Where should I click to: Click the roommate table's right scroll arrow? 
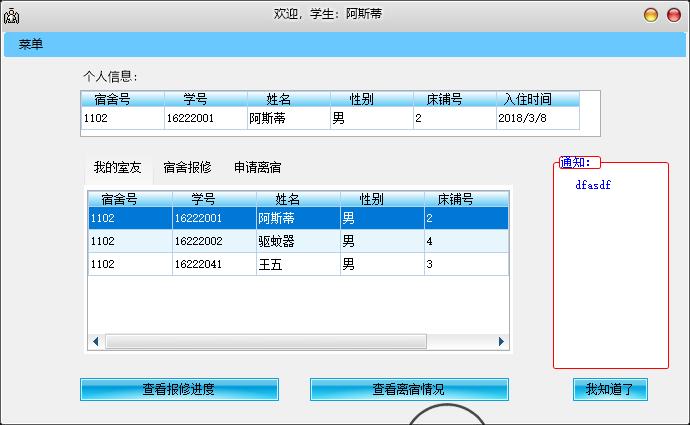[501, 341]
